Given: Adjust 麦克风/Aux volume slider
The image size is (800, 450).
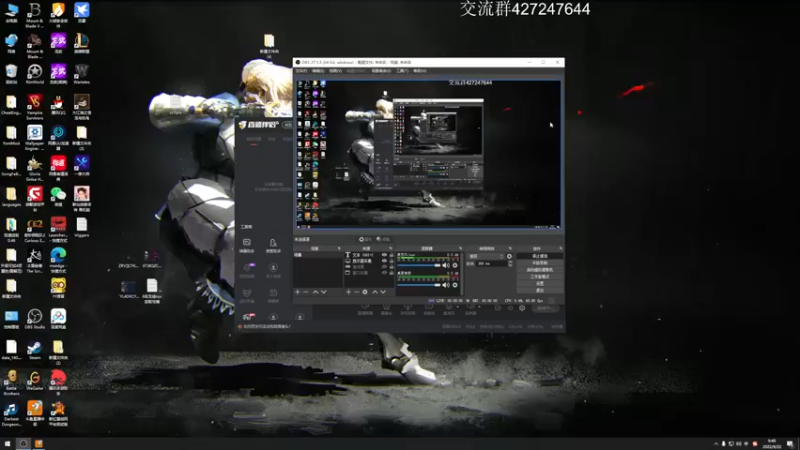Looking at the screenshot, I should (419, 265).
